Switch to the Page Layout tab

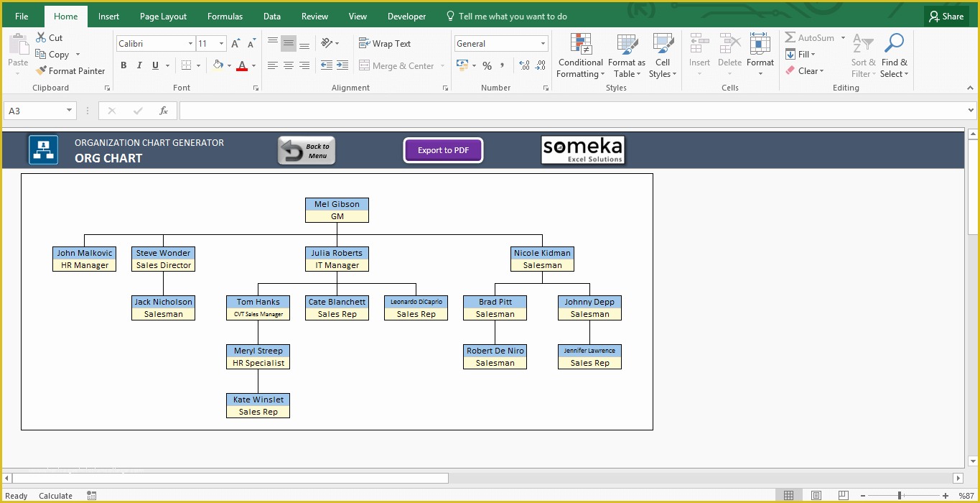click(x=163, y=17)
